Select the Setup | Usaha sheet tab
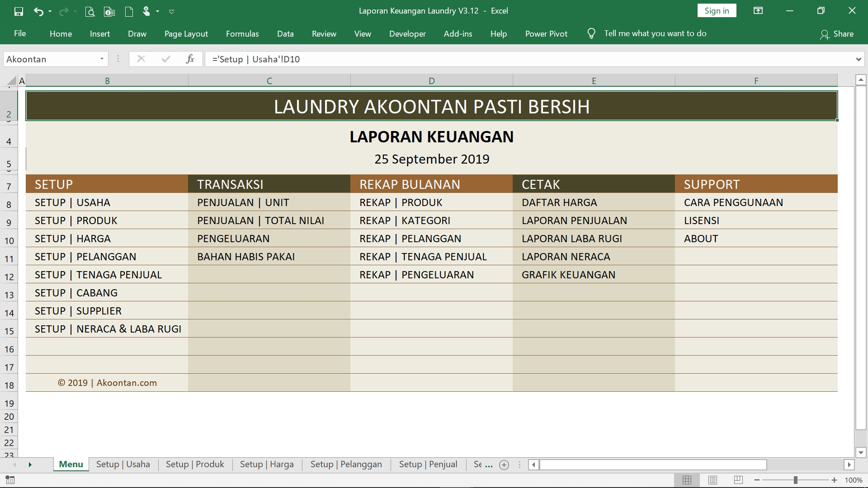Screen dimensions: 868x488 click(123, 464)
